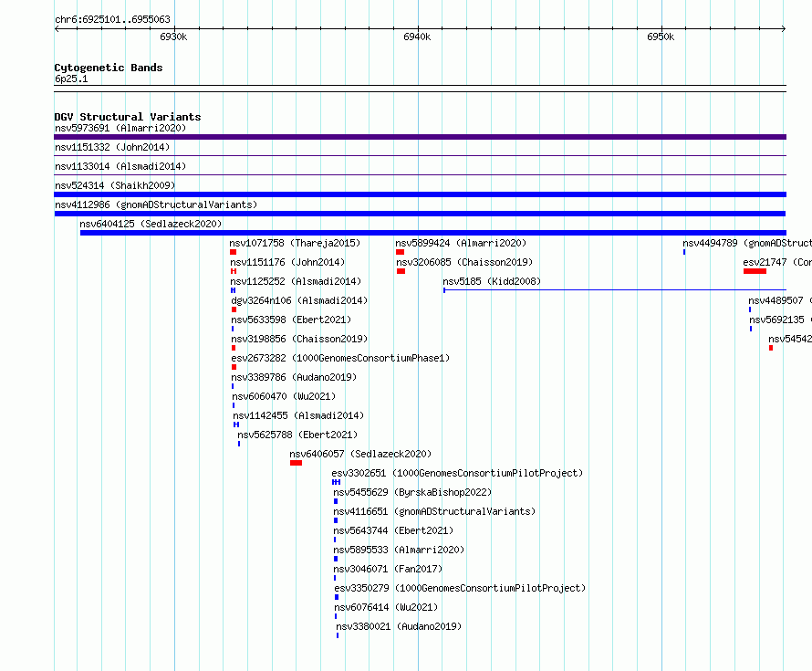Select the 6p25.1 cytogenetic band label

(71, 79)
